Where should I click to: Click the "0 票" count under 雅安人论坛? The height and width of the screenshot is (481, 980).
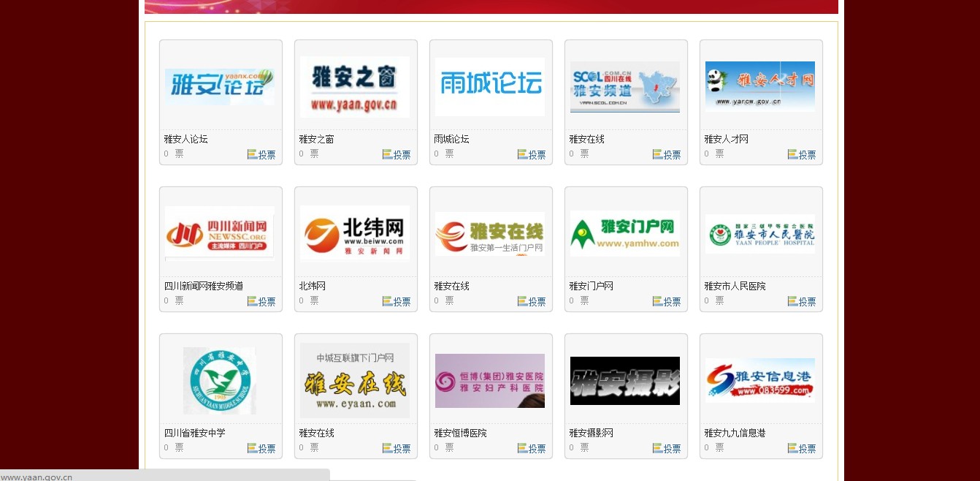(174, 154)
